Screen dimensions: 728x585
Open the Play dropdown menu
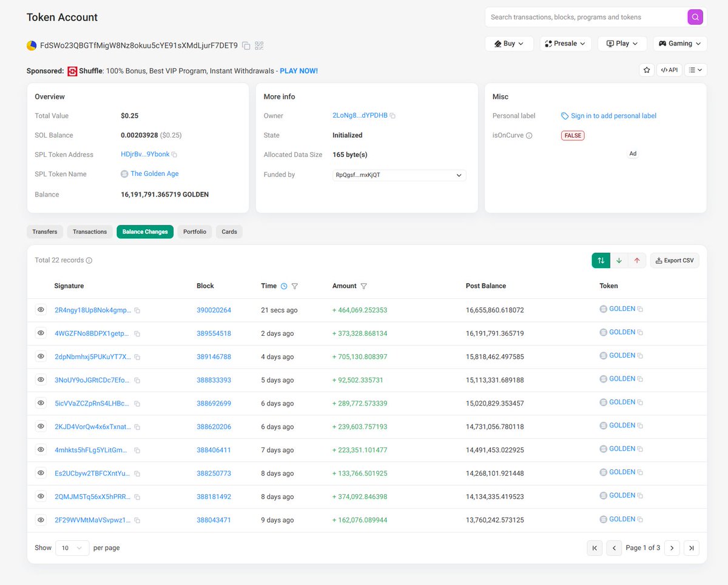[622, 44]
